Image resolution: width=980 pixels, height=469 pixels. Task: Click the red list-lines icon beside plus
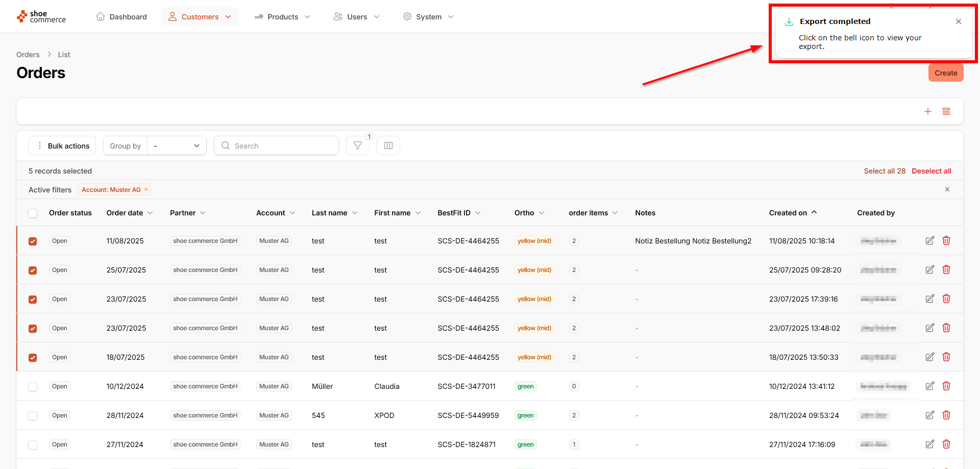946,112
